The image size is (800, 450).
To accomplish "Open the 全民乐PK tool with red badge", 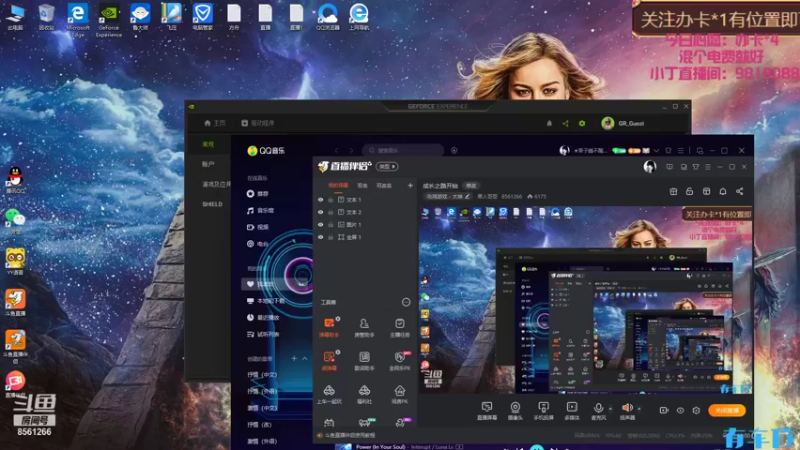I will pos(399,360).
